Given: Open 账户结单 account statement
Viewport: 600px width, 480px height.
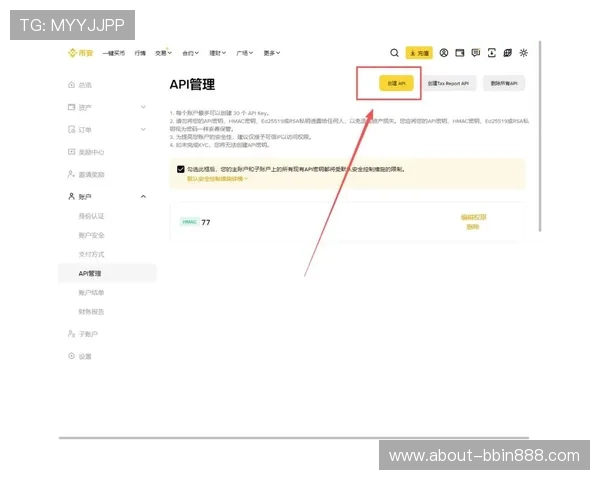Looking at the screenshot, I should (91, 292).
